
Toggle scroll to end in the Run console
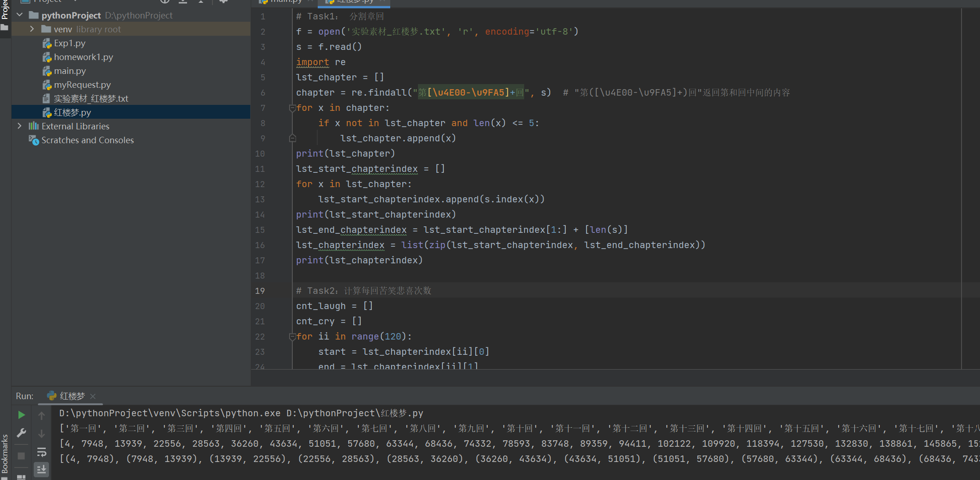click(42, 469)
